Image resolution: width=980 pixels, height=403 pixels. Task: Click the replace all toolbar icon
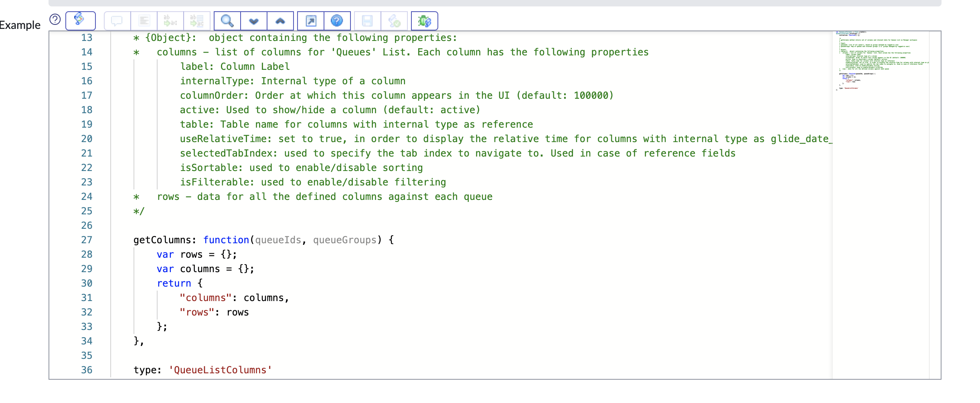(197, 20)
